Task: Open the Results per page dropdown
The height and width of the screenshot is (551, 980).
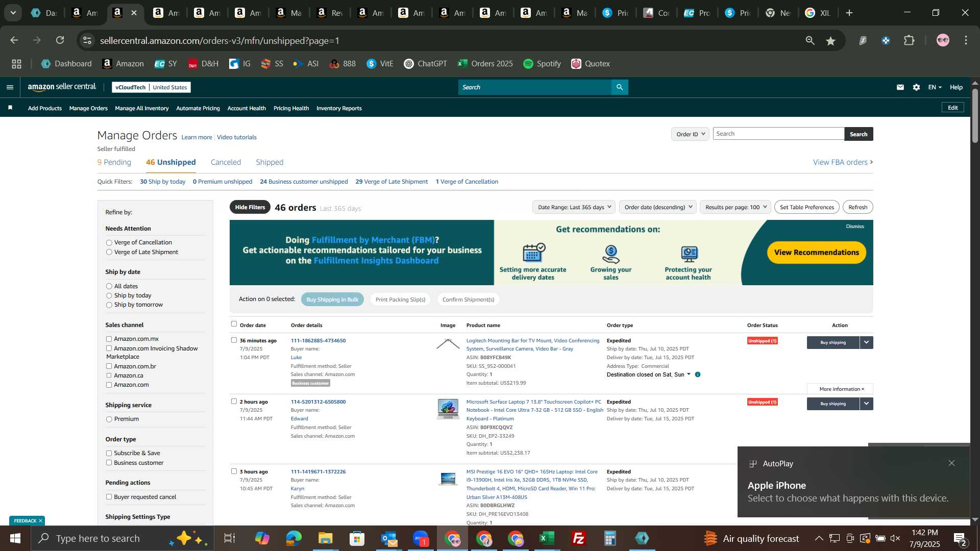Action: click(735, 207)
